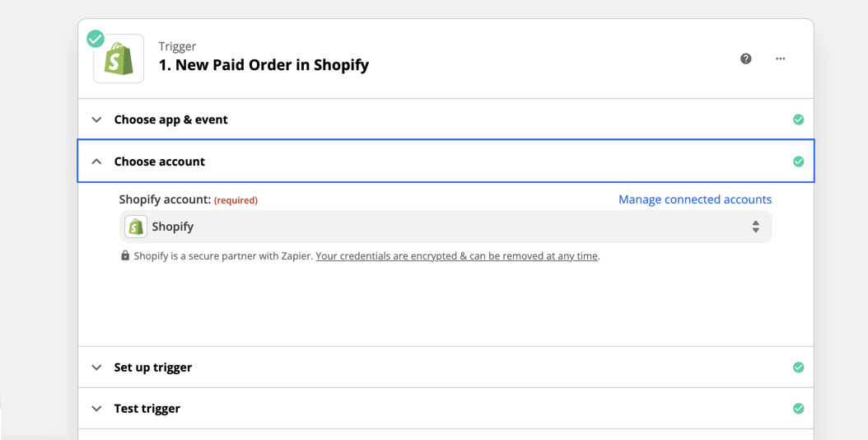868x440 pixels.
Task: Click the New Paid Order in Shopify title
Action: (x=264, y=65)
